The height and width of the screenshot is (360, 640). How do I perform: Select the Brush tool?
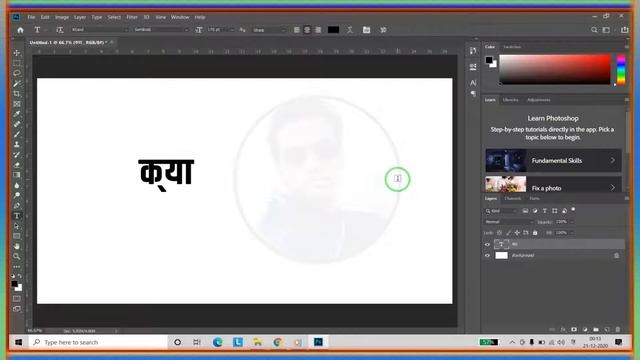(x=17, y=135)
